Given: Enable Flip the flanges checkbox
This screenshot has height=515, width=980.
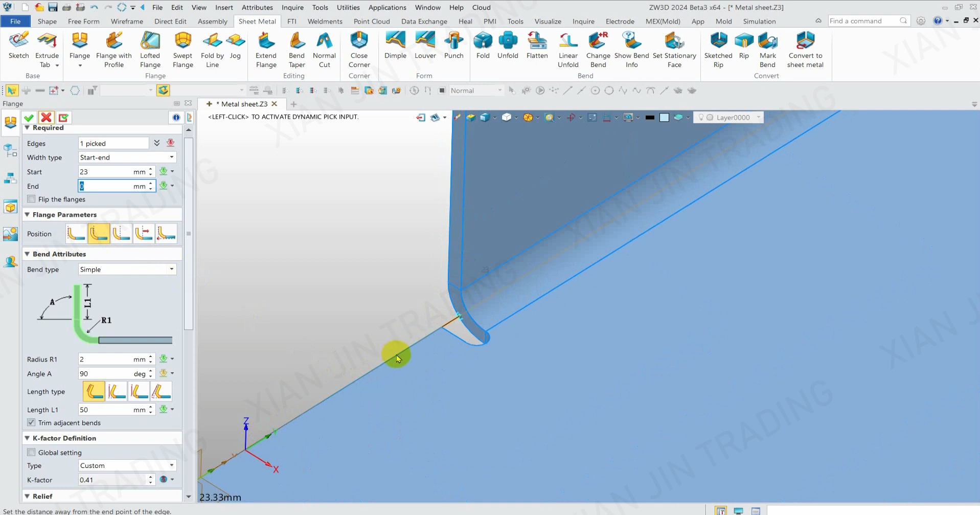Looking at the screenshot, I should coord(32,199).
